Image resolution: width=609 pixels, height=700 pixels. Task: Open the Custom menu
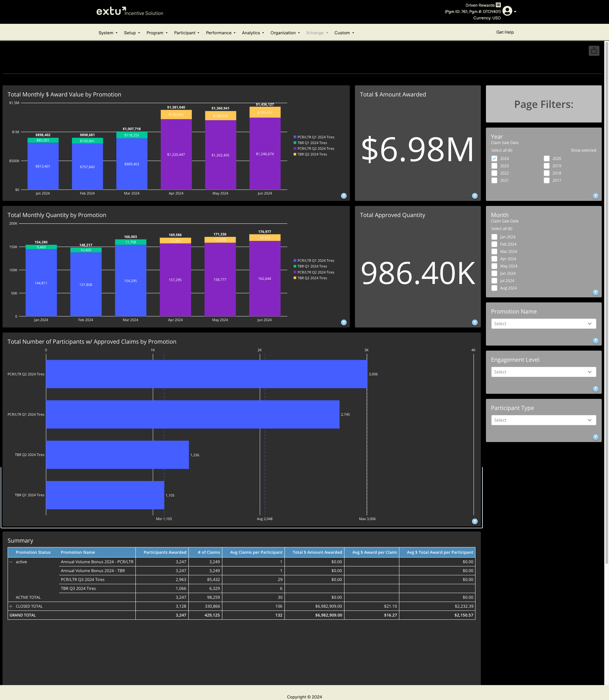point(344,33)
